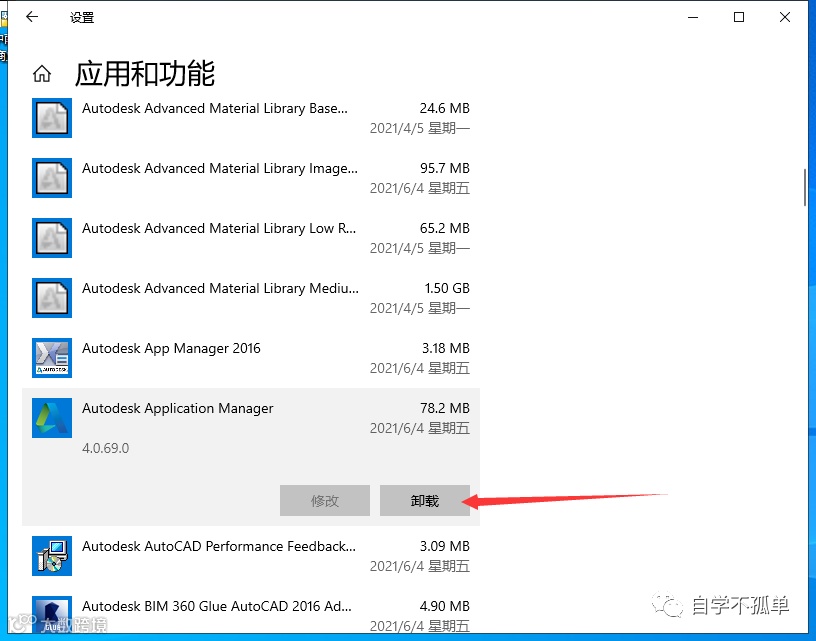Click the 3.09 MB size value
Image resolution: width=816 pixels, height=641 pixels.
pyautogui.click(x=444, y=546)
